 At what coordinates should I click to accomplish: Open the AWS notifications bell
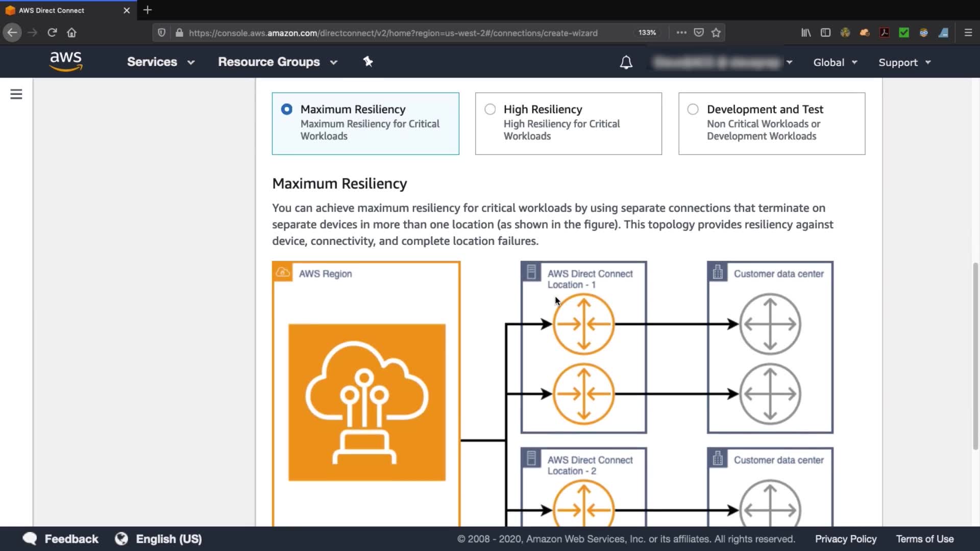coord(626,62)
